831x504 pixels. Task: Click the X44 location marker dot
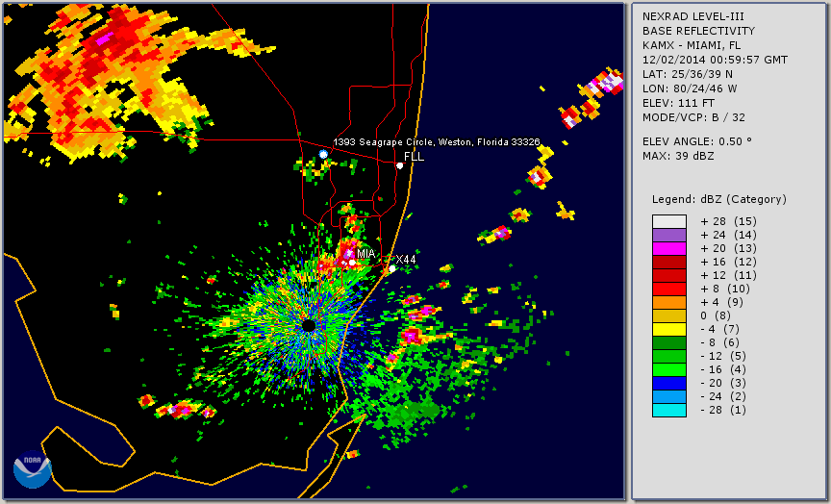click(x=392, y=269)
